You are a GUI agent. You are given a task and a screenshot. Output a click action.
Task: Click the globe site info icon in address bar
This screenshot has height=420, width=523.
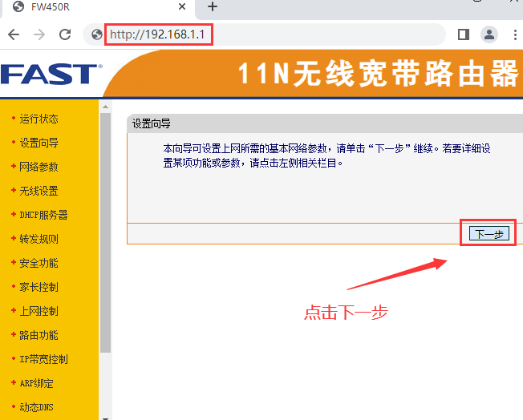pyautogui.click(x=97, y=34)
